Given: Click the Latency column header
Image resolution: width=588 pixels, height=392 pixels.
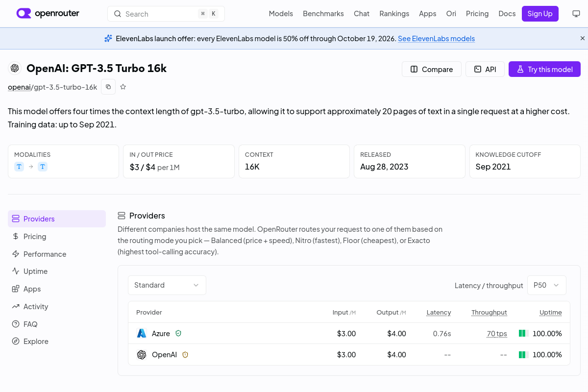Looking at the screenshot, I should click(439, 312).
